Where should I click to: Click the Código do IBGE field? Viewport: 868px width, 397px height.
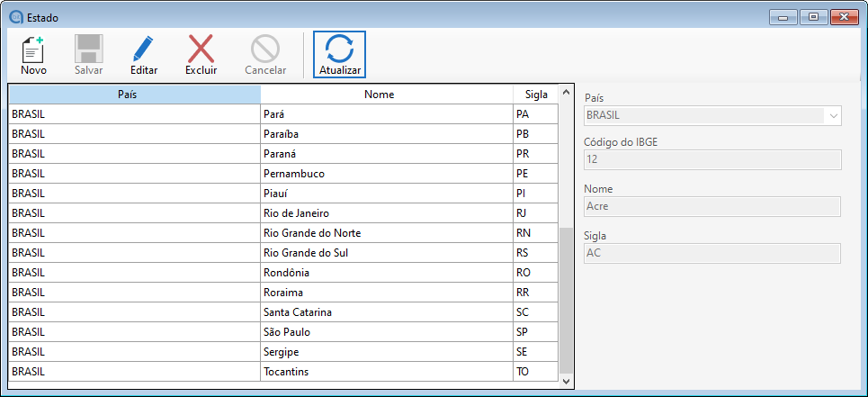click(x=711, y=160)
